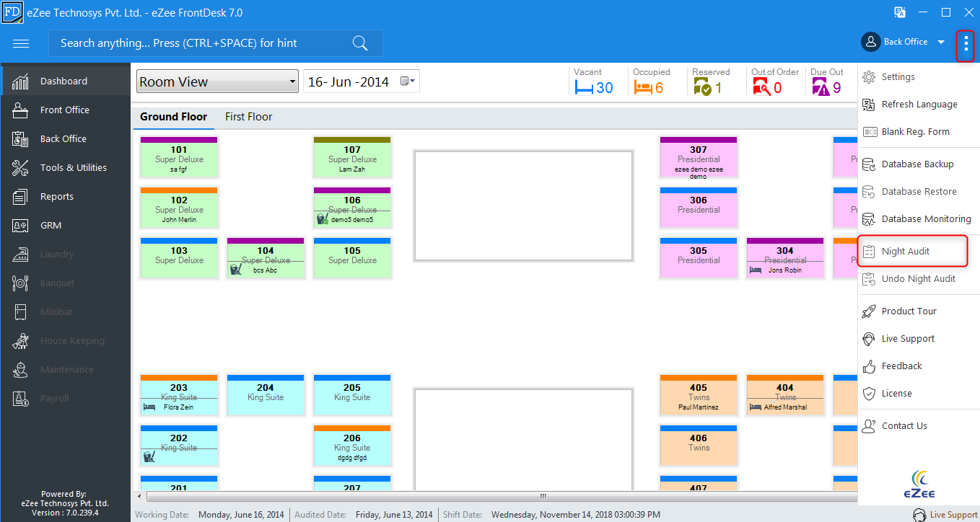980x522 pixels.
Task: Select room 203 Flora Zein tile
Action: [179, 395]
